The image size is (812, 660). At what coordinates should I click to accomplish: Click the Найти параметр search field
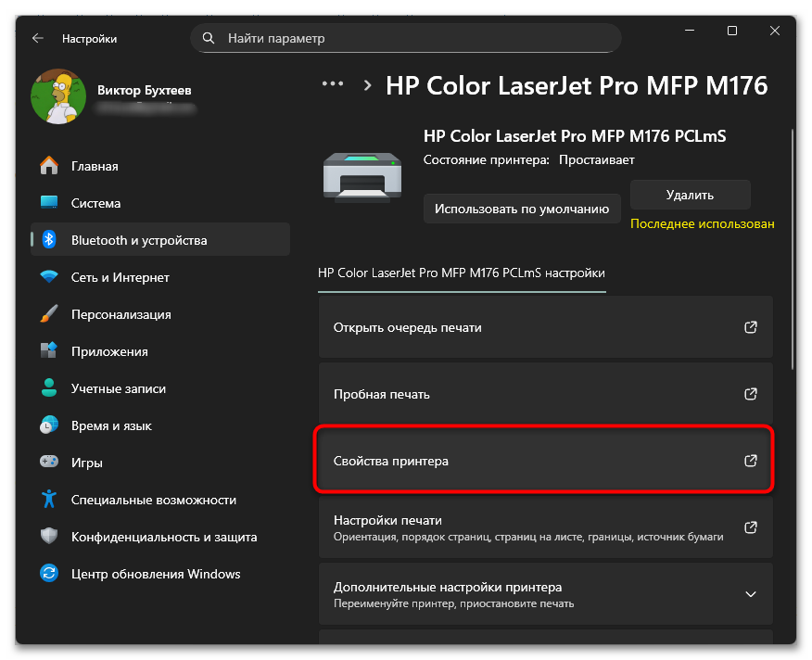click(x=406, y=38)
